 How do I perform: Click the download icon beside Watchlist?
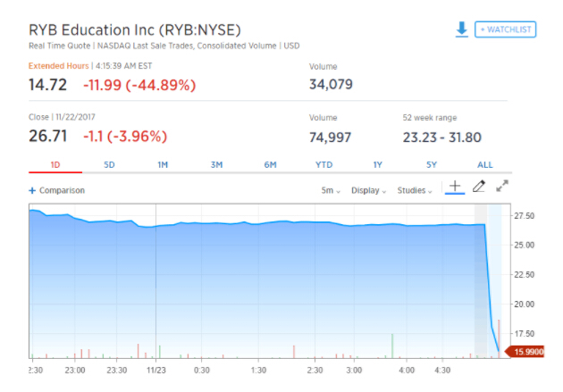click(461, 29)
